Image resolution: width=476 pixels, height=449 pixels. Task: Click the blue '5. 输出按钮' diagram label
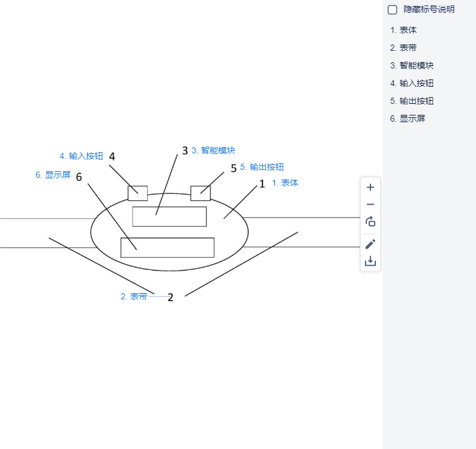pos(262,167)
